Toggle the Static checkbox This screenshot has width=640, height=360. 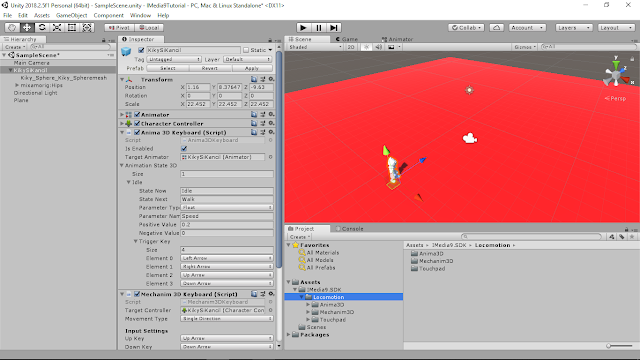pos(246,50)
